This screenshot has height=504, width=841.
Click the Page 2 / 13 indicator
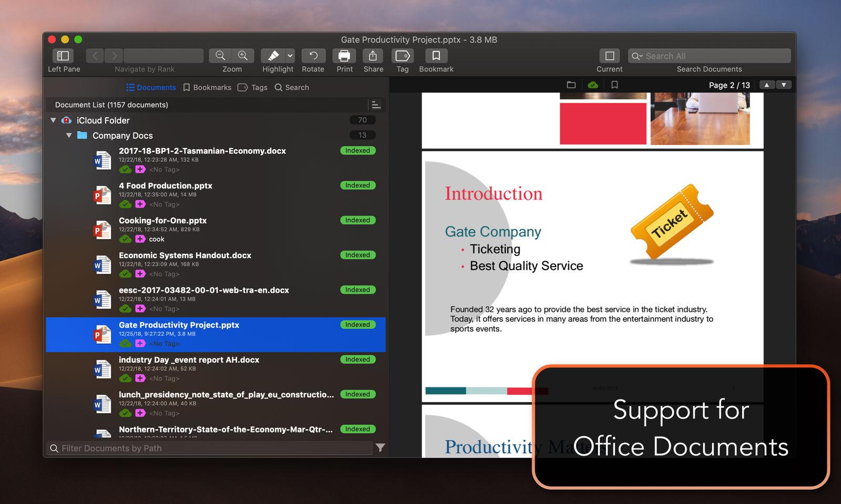pyautogui.click(x=729, y=85)
